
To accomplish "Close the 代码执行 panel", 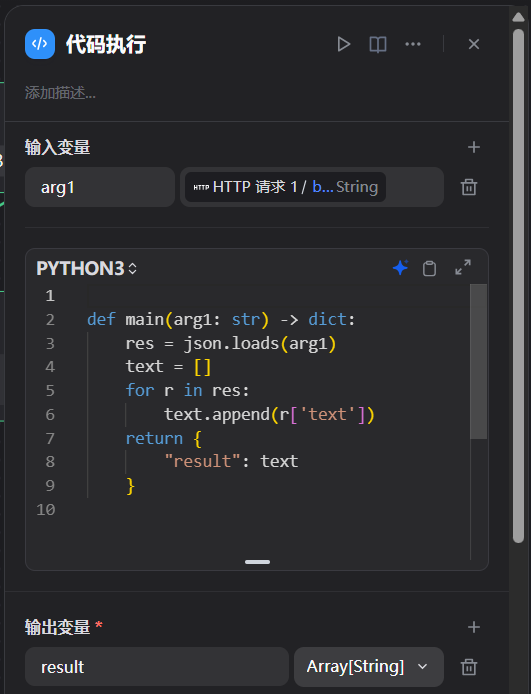I will pos(474,44).
